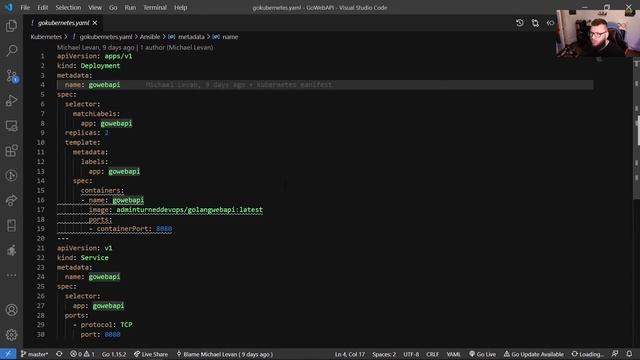Open the Help menu
The width and height of the screenshot is (640, 360).
(x=180, y=7)
